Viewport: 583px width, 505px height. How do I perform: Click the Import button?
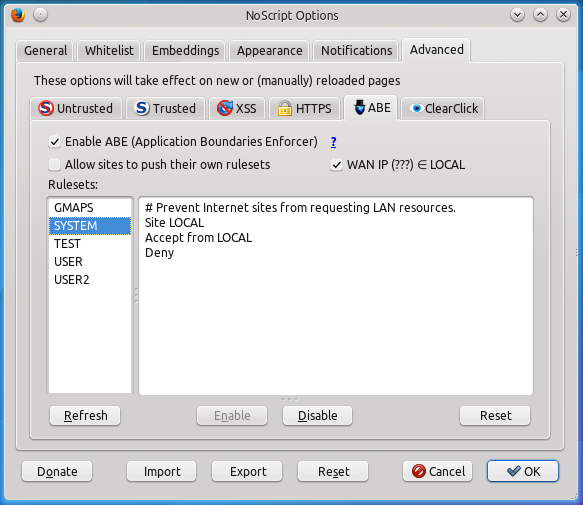tap(162, 471)
